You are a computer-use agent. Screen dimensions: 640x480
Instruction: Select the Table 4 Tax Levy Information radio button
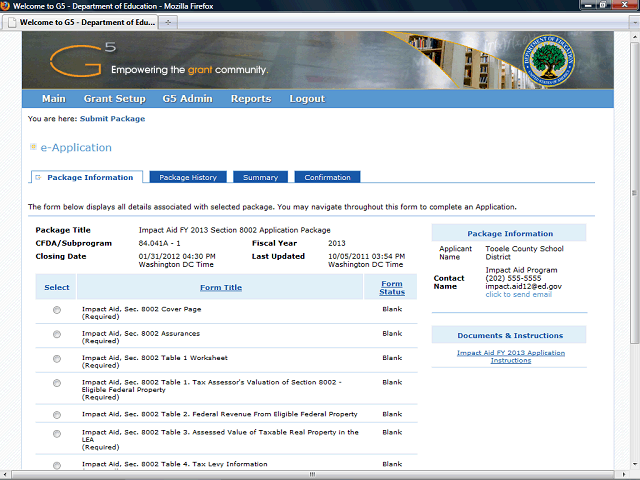[x=57, y=465]
